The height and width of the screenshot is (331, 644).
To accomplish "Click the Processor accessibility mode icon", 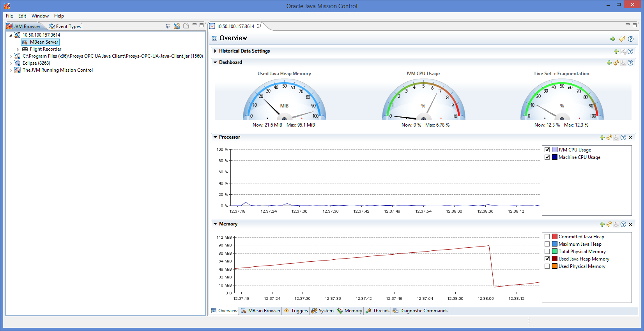I will pyautogui.click(x=616, y=137).
